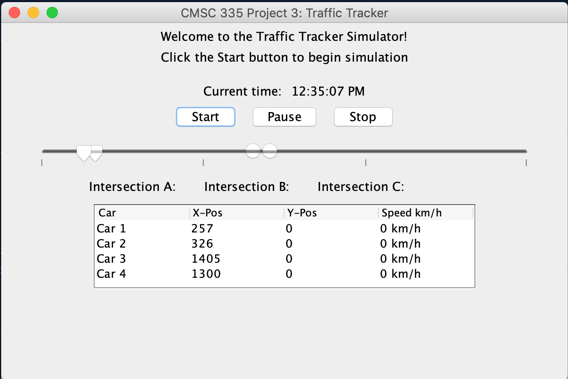Select the Car 4 table row
Viewport: 568px width, 379px height.
click(284, 274)
